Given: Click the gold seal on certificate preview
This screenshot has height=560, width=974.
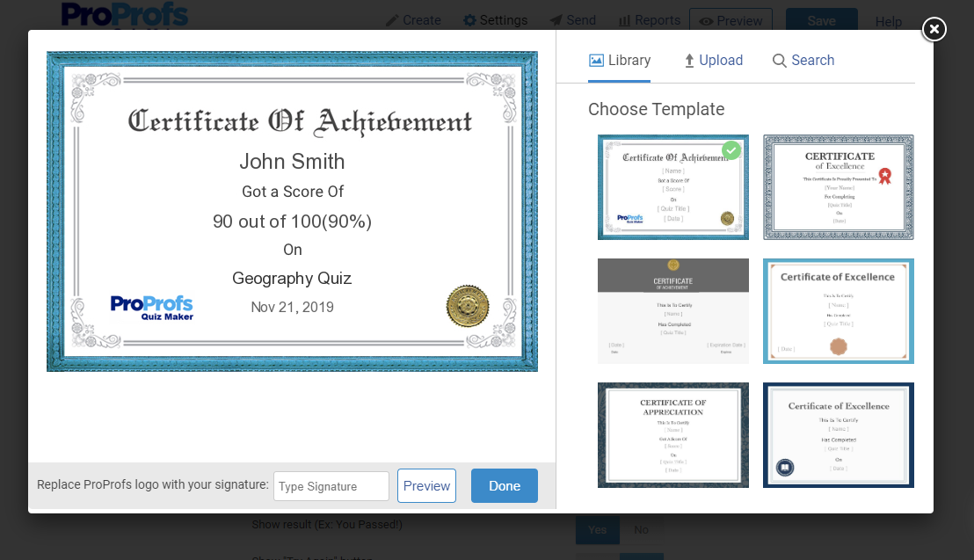Looking at the screenshot, I should [467, 306].
